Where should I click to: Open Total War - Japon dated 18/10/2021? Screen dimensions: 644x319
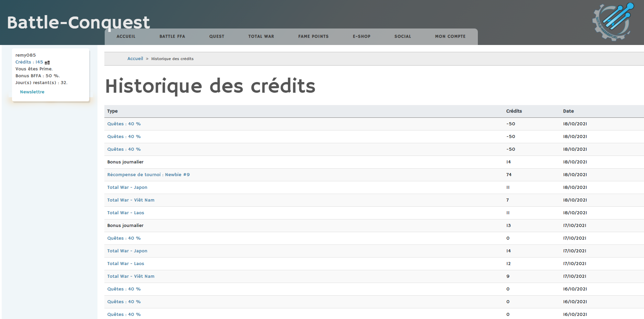(127, 187)
